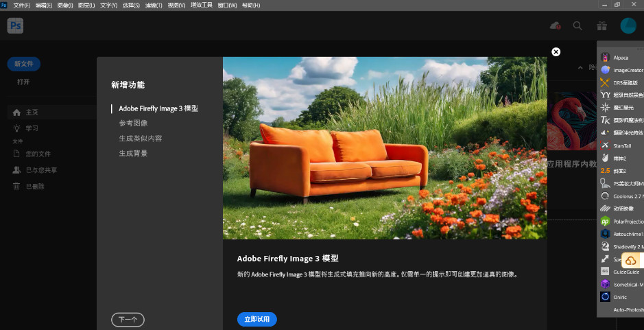Open the 增效工具 menu
The width and height of the screenshot is (644, 330).
[x=201, y=5]
